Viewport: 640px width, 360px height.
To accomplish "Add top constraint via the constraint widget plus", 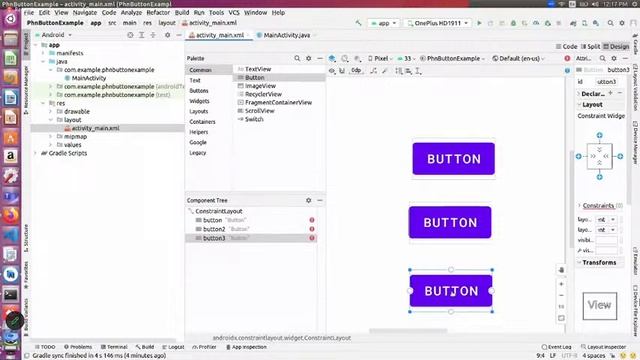I will point(600,135).
